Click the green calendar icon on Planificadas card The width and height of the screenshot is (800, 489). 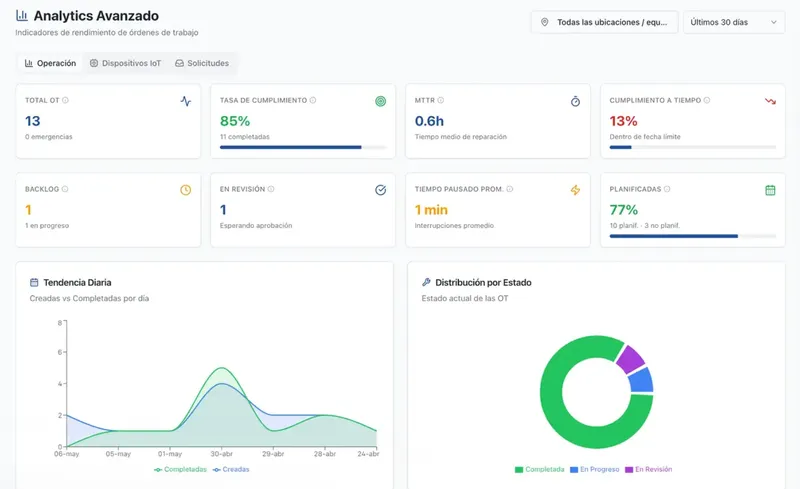770,190
